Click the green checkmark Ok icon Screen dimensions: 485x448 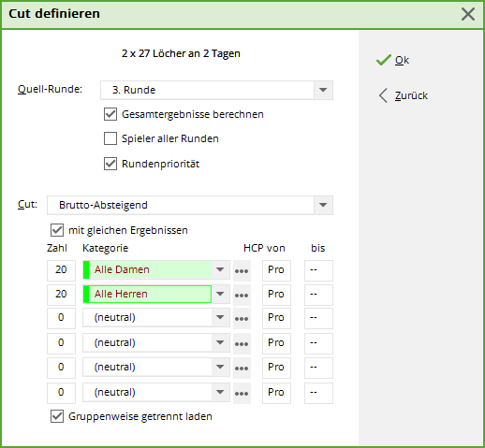click(384, 60)
